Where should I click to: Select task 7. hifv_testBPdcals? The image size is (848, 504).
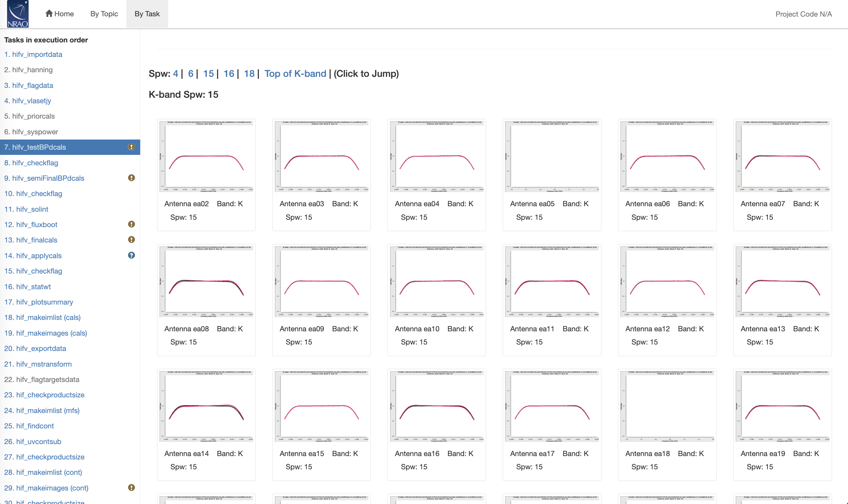[x=70, y=147]
